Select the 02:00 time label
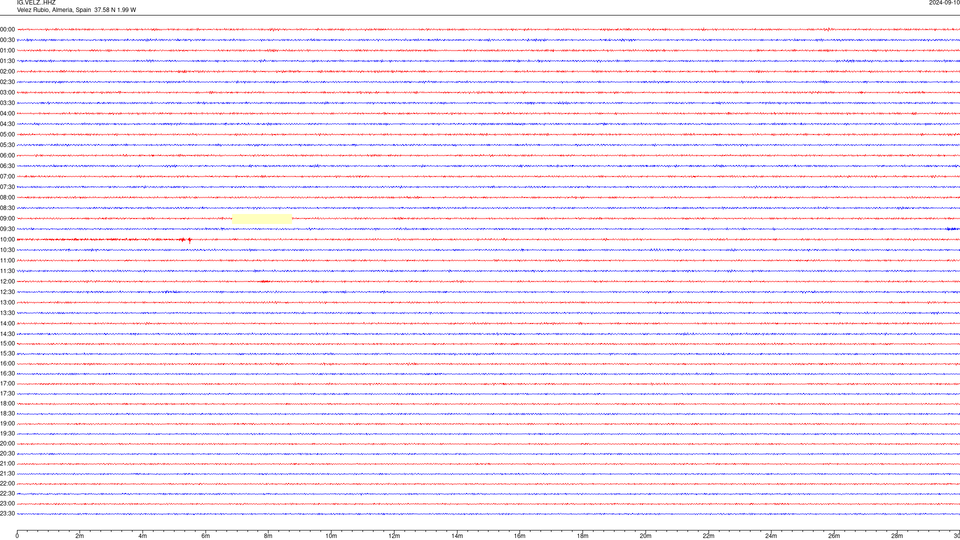This screenshot has height=540, width=960. point(7,72)
